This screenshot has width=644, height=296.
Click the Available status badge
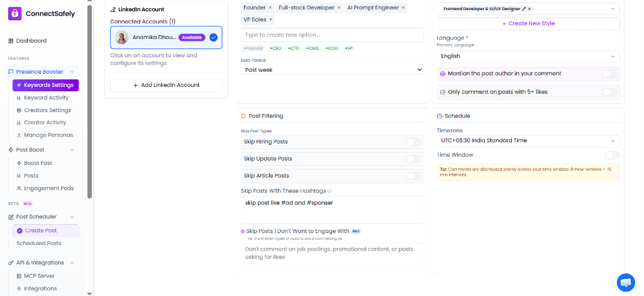pyautogui.click(x=192, y=37)
